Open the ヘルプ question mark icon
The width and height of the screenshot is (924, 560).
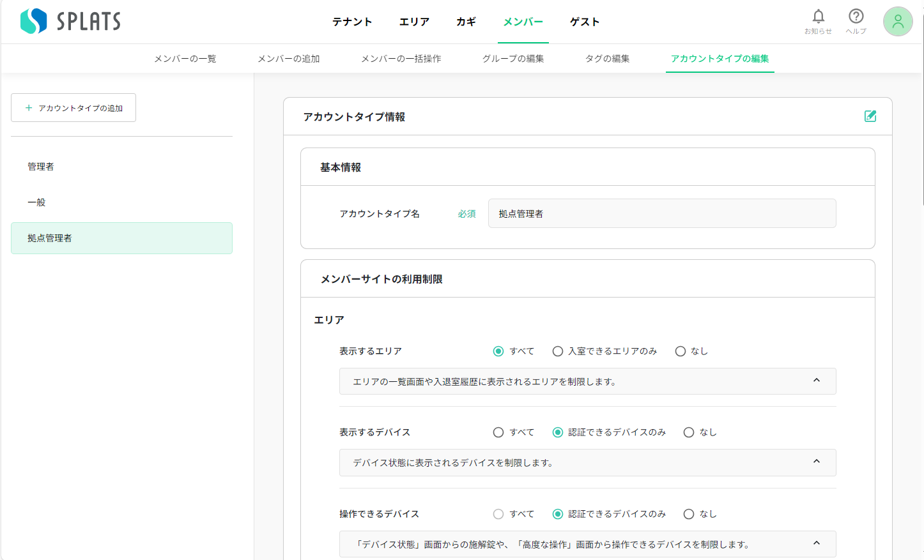(856, 21)
